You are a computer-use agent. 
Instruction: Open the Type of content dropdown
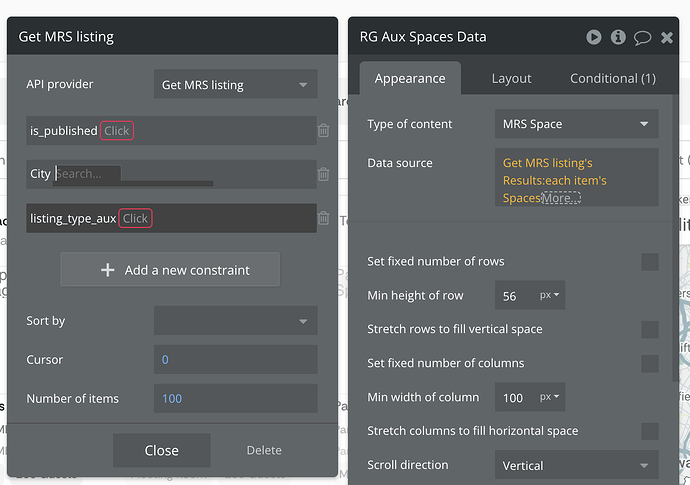click(576, 124)
